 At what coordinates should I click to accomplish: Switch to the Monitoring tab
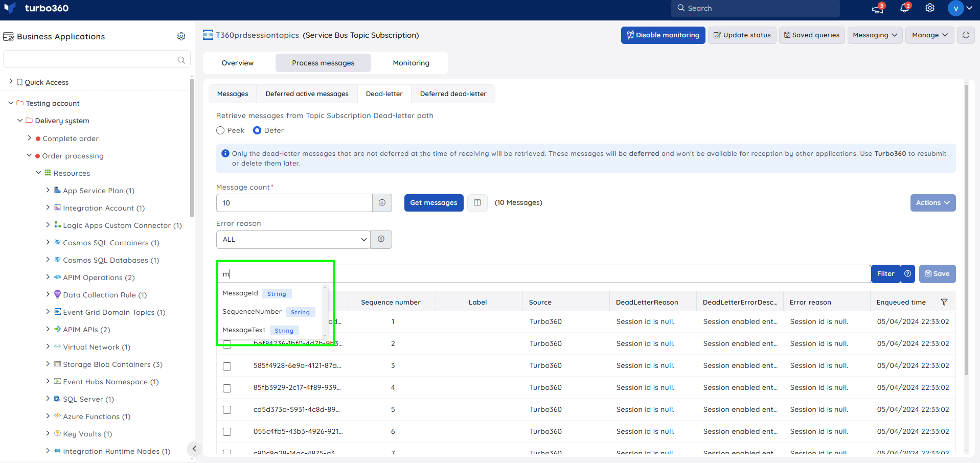[411, 63]
